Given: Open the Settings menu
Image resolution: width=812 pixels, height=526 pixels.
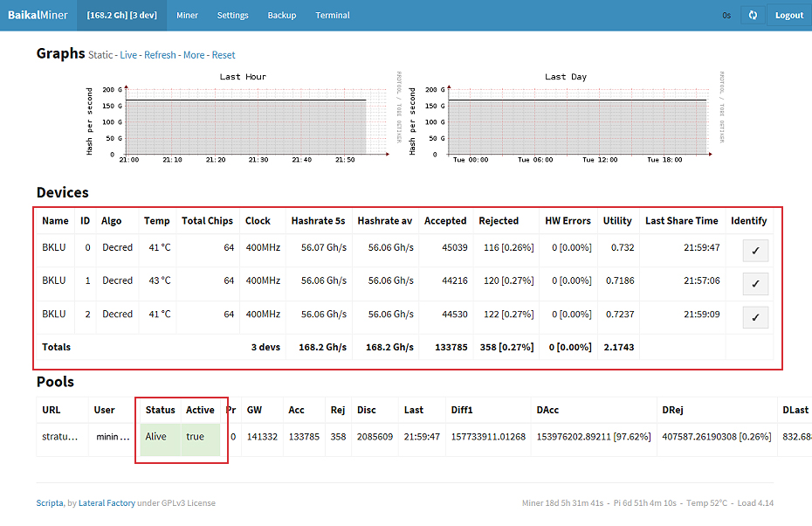Looking at the screenshot, I should tap(232, 16).
